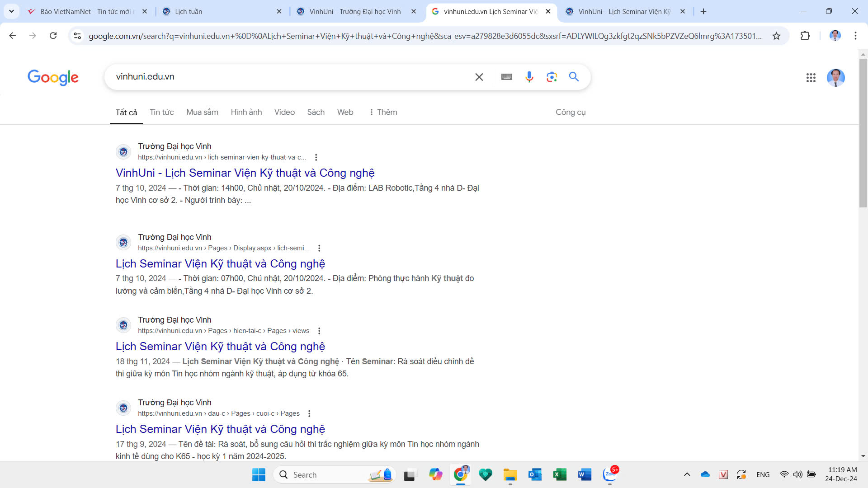Click the page vertical scrollbar thumb
The width and height of the screenshot is (868, 488).
(x=863, y=132)
